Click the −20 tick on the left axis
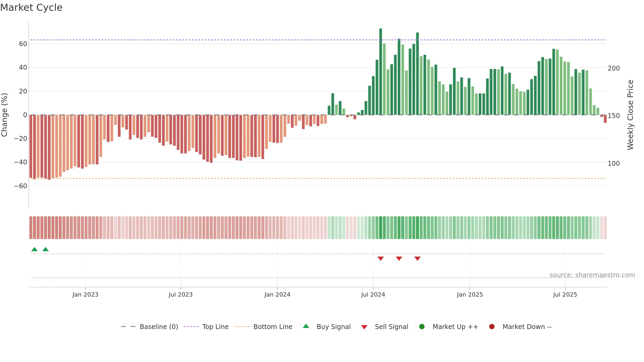Image resolution: width=644 pixels, height=362 pixels. (21, 138)
